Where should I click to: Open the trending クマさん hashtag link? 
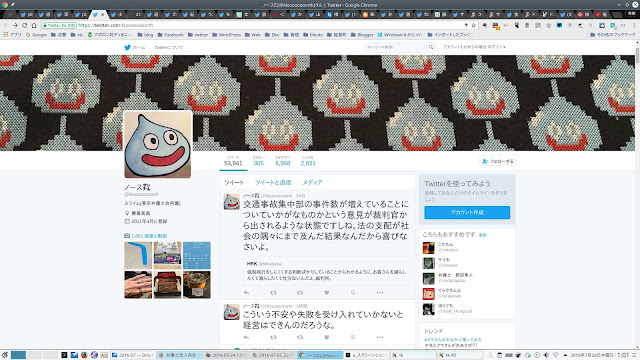[453, 340]
